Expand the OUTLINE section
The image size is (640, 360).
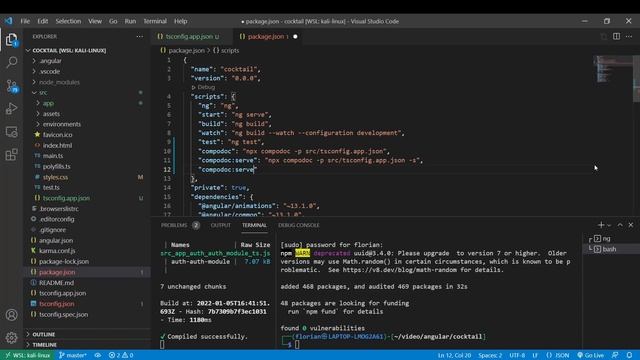click(x=43, y=334)
